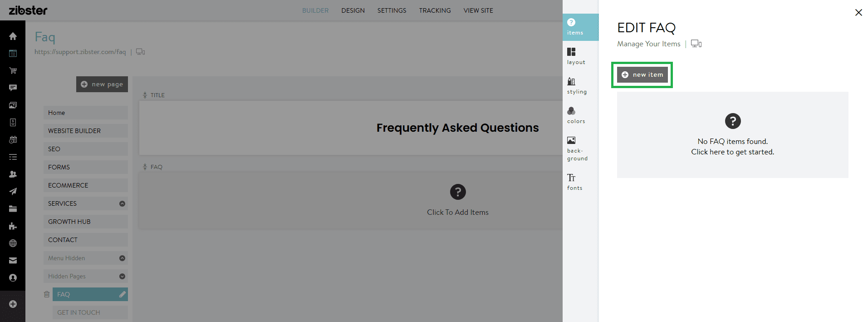Open the website builder icon in the sidebar
868x322 pixels.
pyautogui.click(x=13, y=53)
